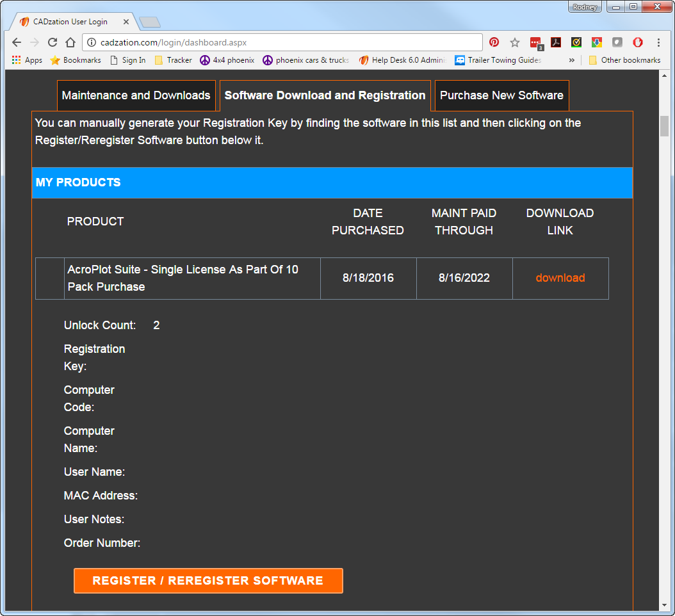This screenshot has height=616, width=675.
Task: Click the 8/16/2022 maintenance date cell
Action: pyautogui.click(x=464, y=278)
